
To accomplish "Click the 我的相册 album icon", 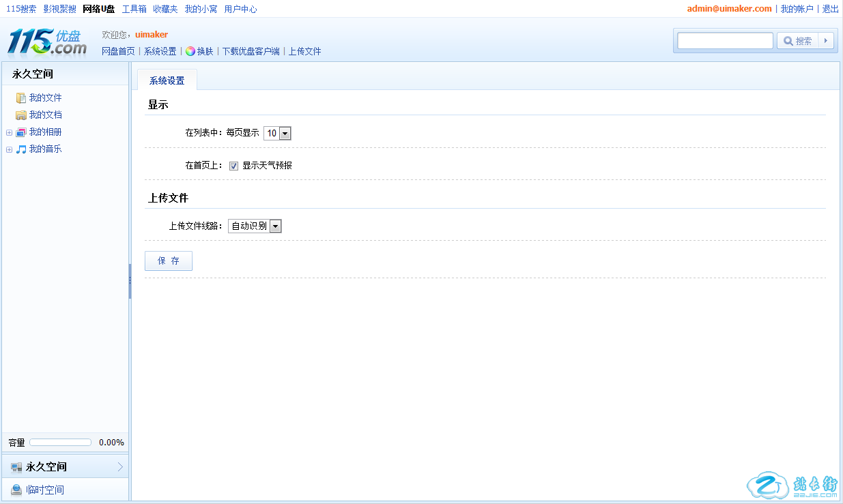I will coord(21,132).
